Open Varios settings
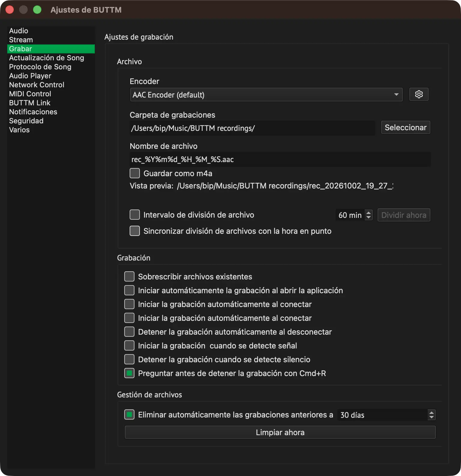This screenshot has width=461, height=476. click(x=51, y=130)
